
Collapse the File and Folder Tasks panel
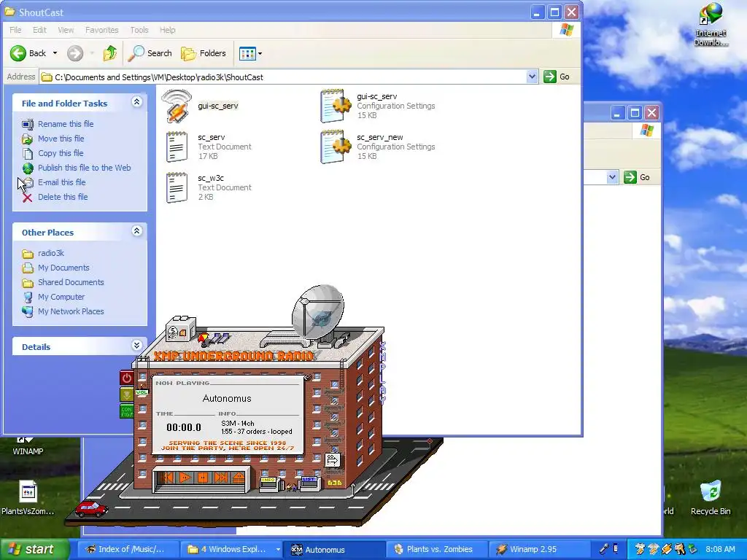pos(136,102)
